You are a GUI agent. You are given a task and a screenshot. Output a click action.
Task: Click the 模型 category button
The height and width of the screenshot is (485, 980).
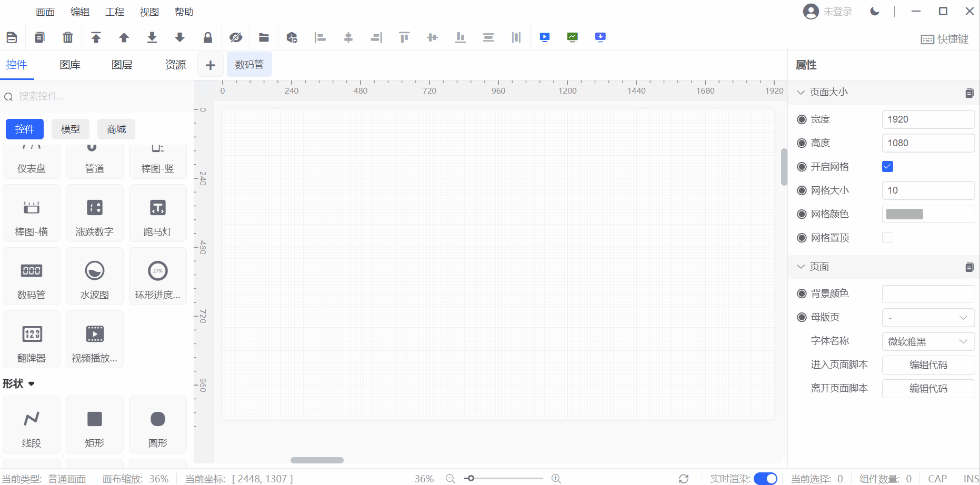71,129
